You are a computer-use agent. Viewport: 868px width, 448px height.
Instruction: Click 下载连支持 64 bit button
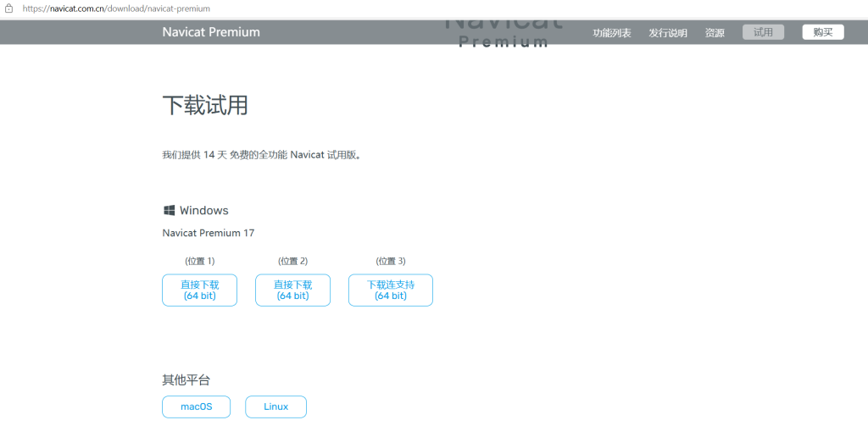[x=390, y=290]
